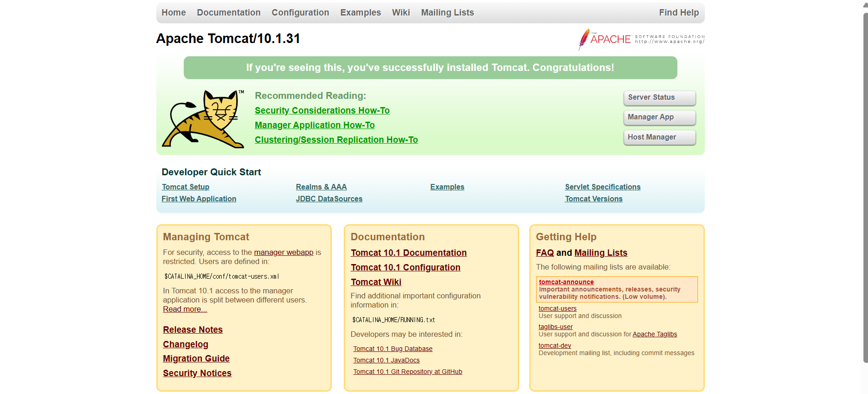Open the taglibs-user mailing list
Screen dimensions: 868x394
(x=555, y=327)
